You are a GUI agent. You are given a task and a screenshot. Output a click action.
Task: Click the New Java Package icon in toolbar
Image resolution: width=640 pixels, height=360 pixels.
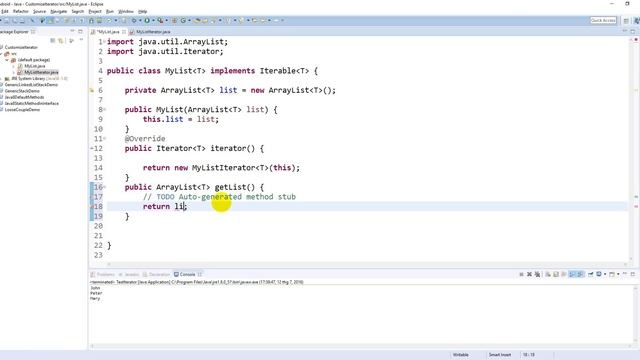[174, 20]
